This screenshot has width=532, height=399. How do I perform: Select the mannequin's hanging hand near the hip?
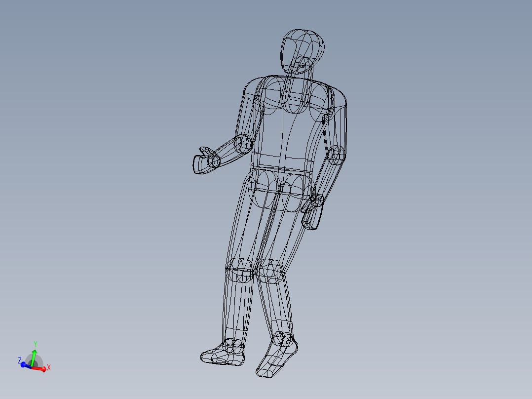312,212
